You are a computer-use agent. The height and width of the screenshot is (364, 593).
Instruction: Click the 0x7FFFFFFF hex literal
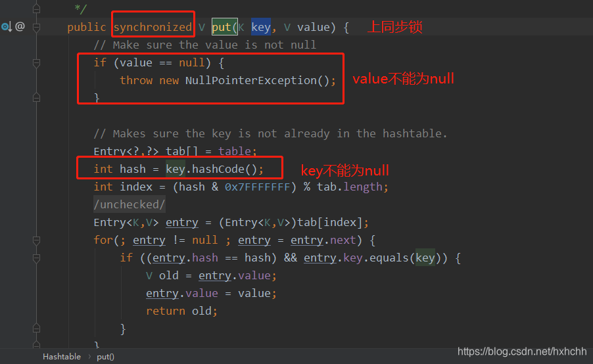pos(257,187)
